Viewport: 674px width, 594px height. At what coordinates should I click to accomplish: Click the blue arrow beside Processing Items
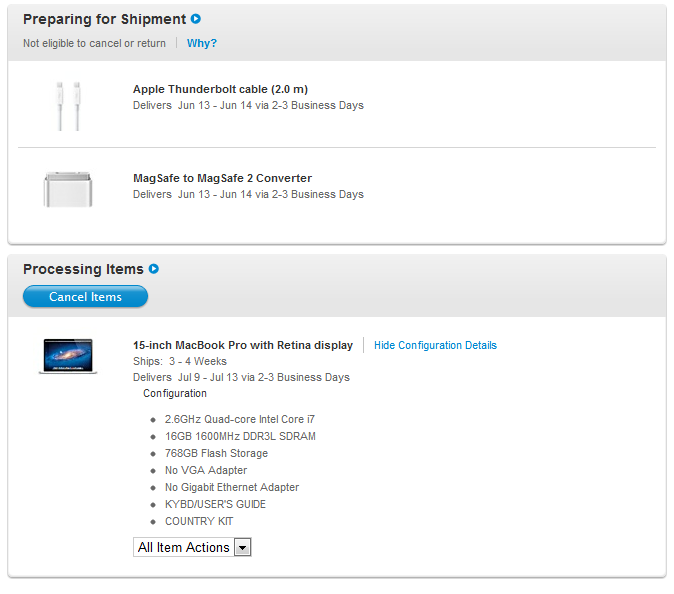[154, 269]
